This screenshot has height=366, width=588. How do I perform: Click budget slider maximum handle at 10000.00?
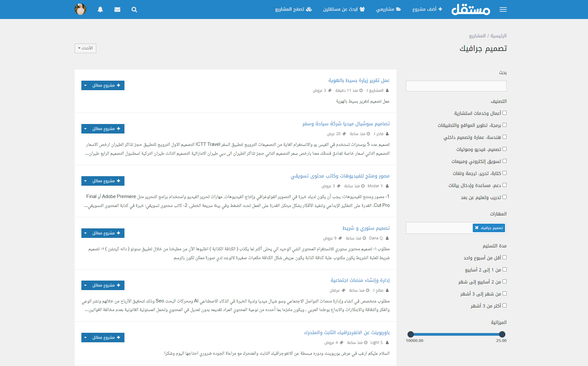[411, 334]
